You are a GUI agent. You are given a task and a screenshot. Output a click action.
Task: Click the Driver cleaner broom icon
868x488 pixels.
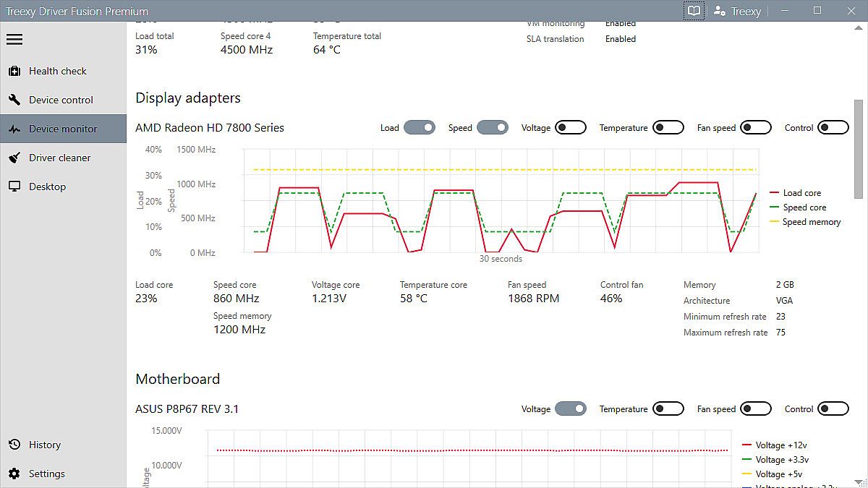(14, 158)
